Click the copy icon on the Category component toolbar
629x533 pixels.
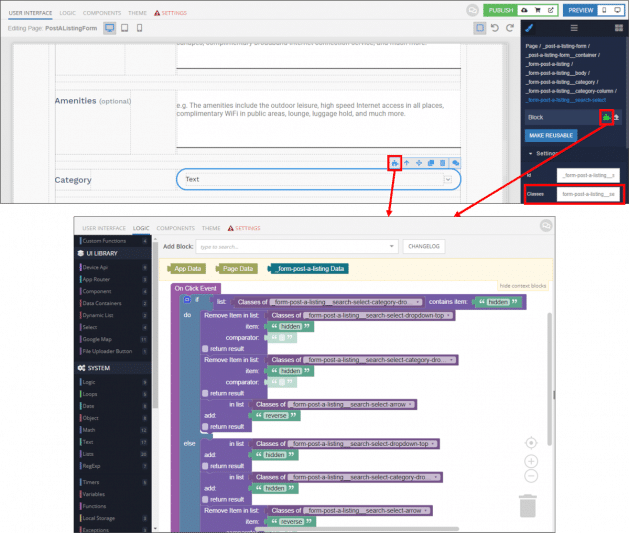click(x=431, y=163)
